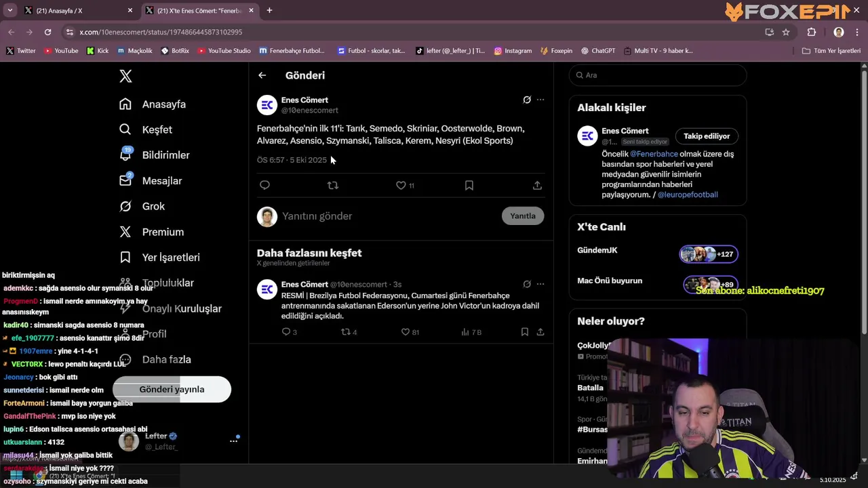Open BotRix bookmark
The width and height of the screenshot is (868, 488).
(x=175, y=51)
